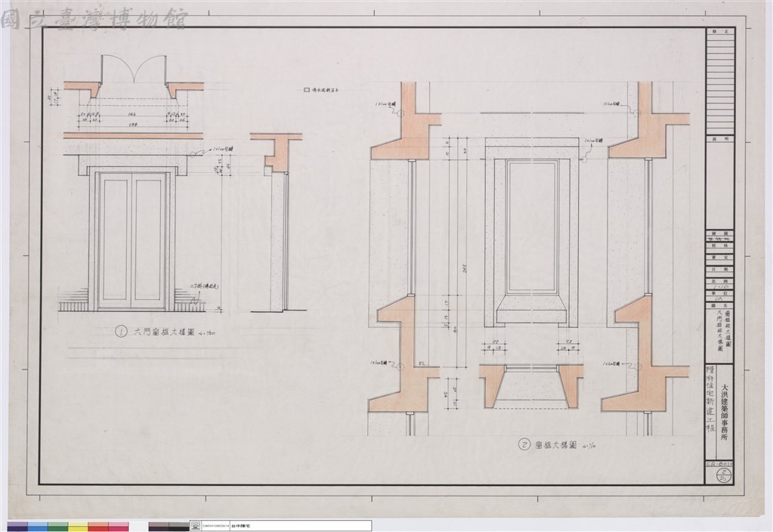Screen dimensions: 773x532
Task: Click the museum logo icon in bottom label
Action: point(195,527)
